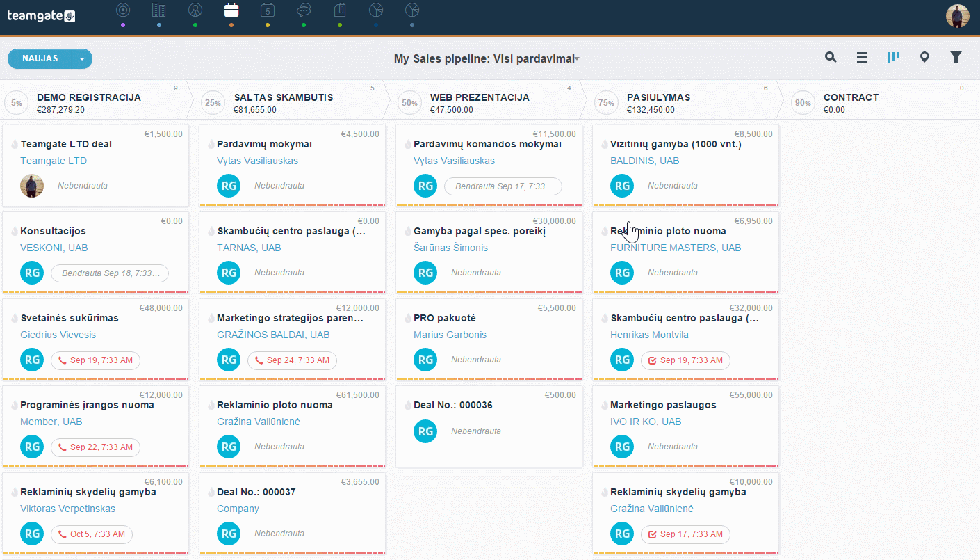980x560 pixels.
Task: Switch to map pin view
Action: [924, 58]
